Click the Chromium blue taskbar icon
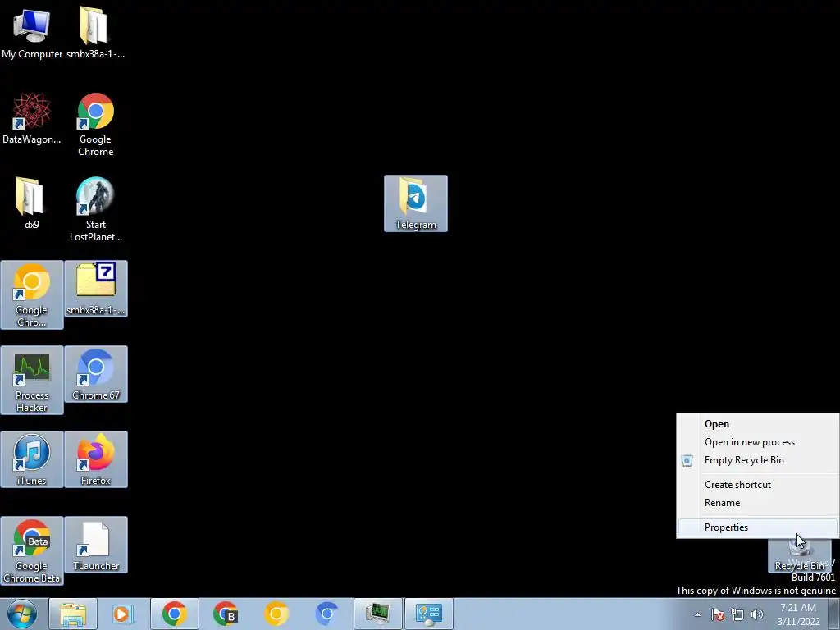 [326, 614]
